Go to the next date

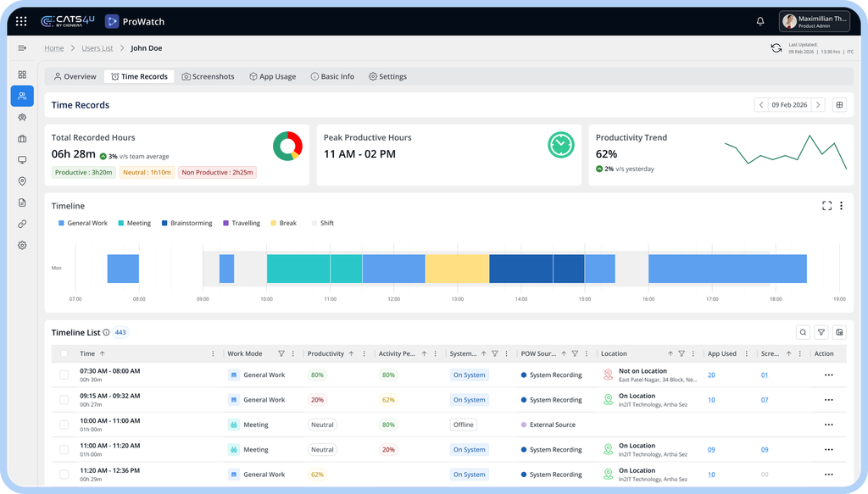coord(818,104)
